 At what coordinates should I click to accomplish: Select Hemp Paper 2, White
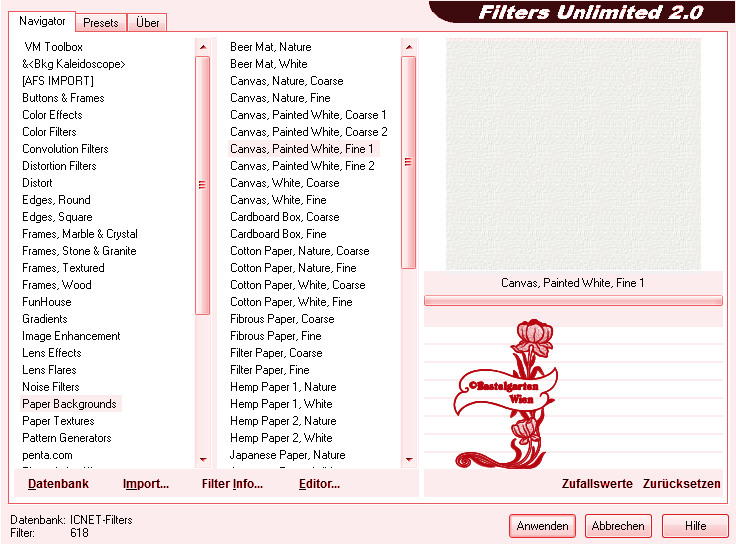[x=282, y=437]
